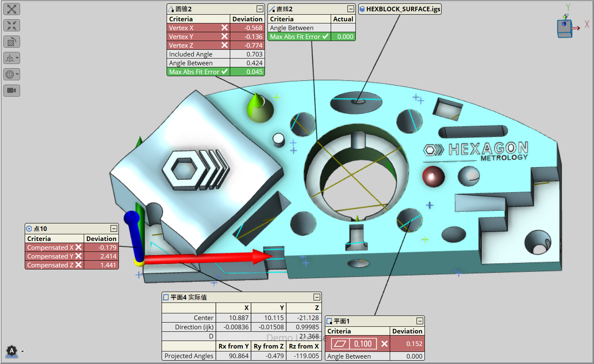Select the green cone feature on model
This screenshot has height=364, width=594.
pyautogui.click(x=259, y=108)
